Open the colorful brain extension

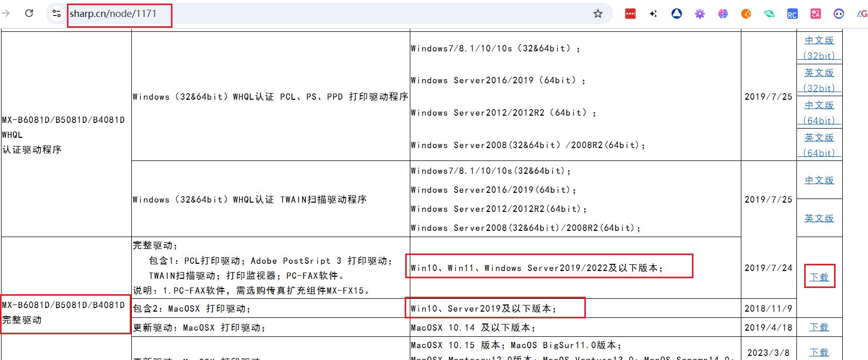pyautogui.click(x=723, y=14)
